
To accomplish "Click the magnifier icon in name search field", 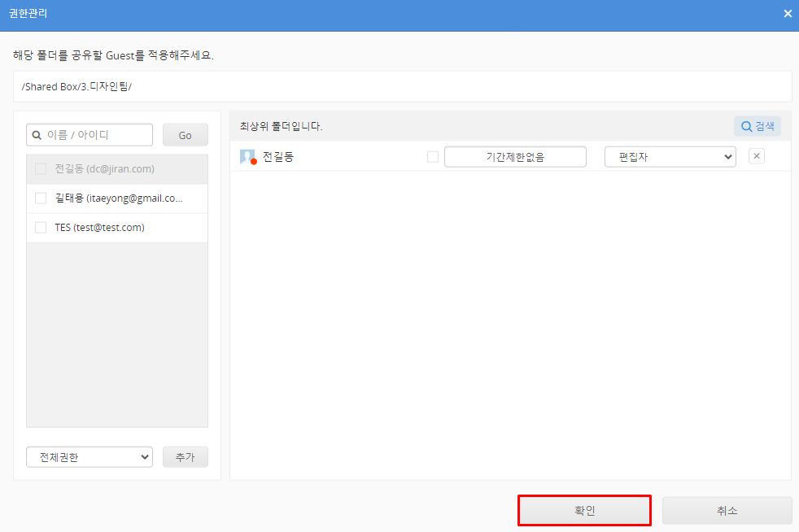I will (x=37, y=135).
